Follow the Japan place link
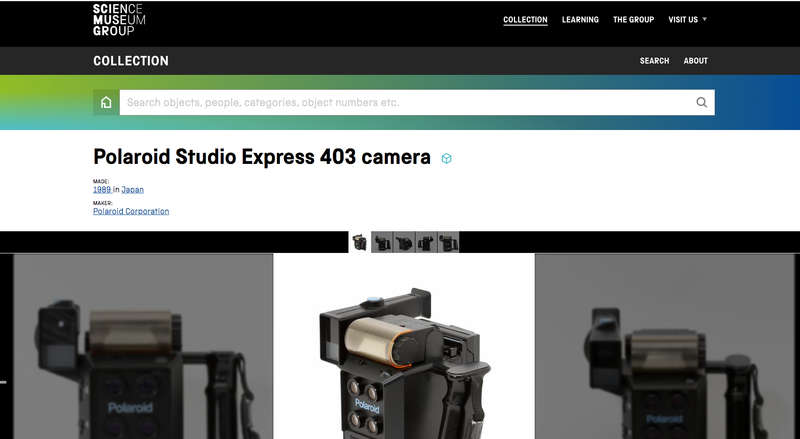 pyautogui.click(x=132, y=189)
